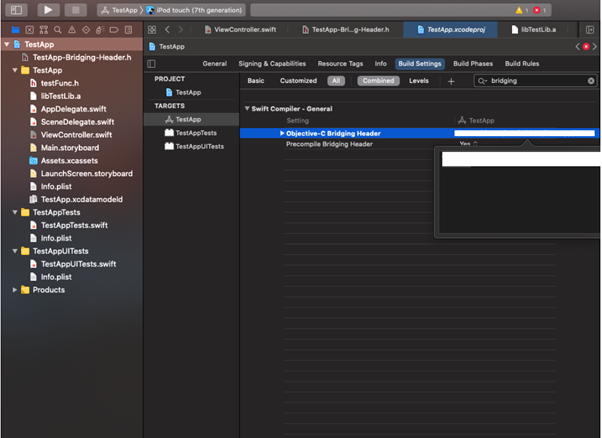The image size is (602, 438).
Task: Collapse Swift Compiler - General section
Action: (247, 109)
